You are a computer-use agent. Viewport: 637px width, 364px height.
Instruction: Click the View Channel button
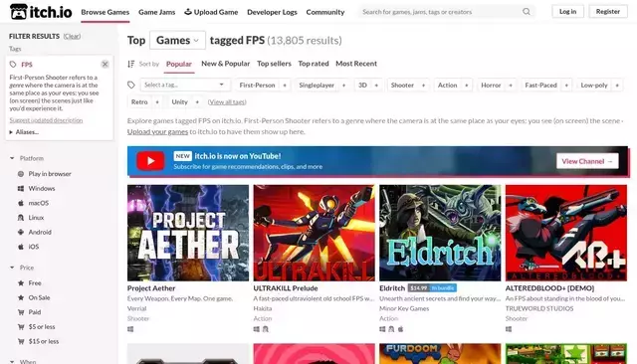[587, 161]
